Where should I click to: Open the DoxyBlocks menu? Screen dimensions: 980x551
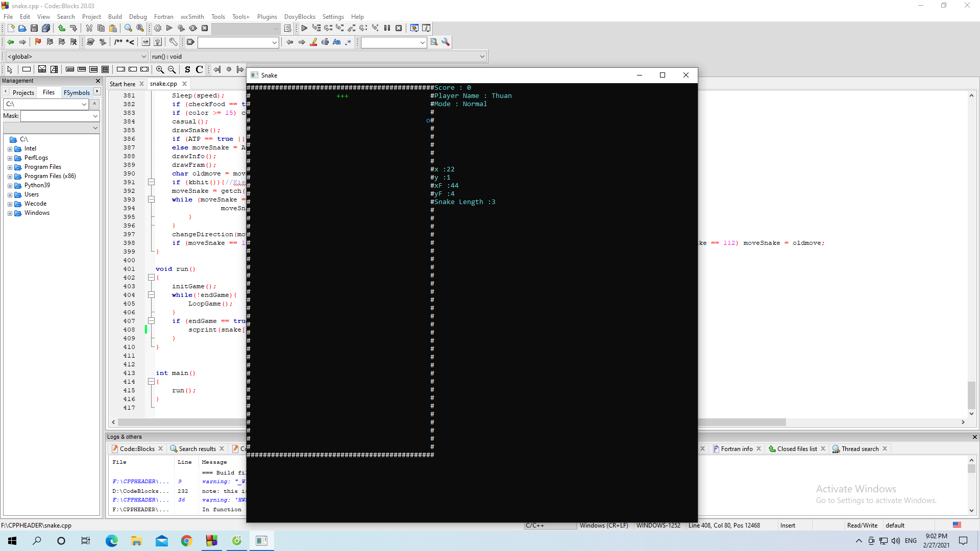click(300, 16)
